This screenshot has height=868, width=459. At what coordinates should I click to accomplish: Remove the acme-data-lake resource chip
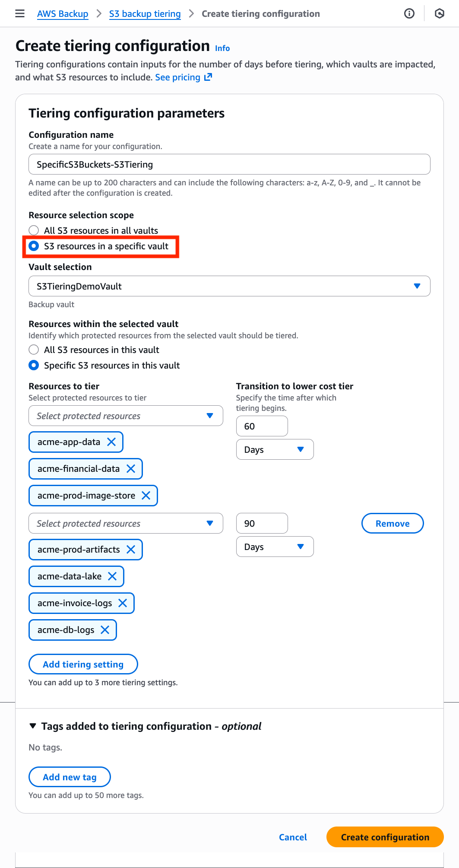point(112,576)
